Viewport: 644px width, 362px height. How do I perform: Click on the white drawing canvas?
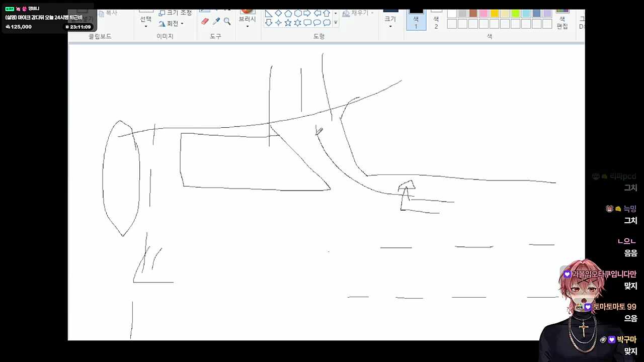[326, 193]
